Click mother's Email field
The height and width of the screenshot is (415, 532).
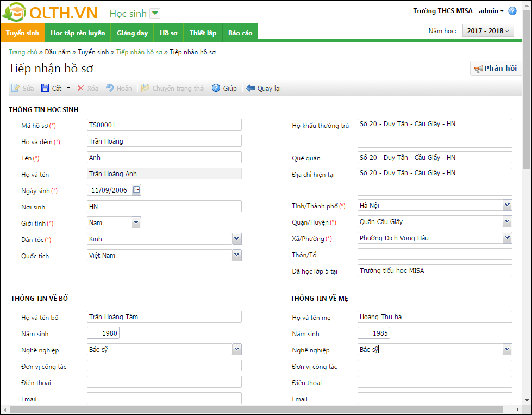tap(435, 398)
